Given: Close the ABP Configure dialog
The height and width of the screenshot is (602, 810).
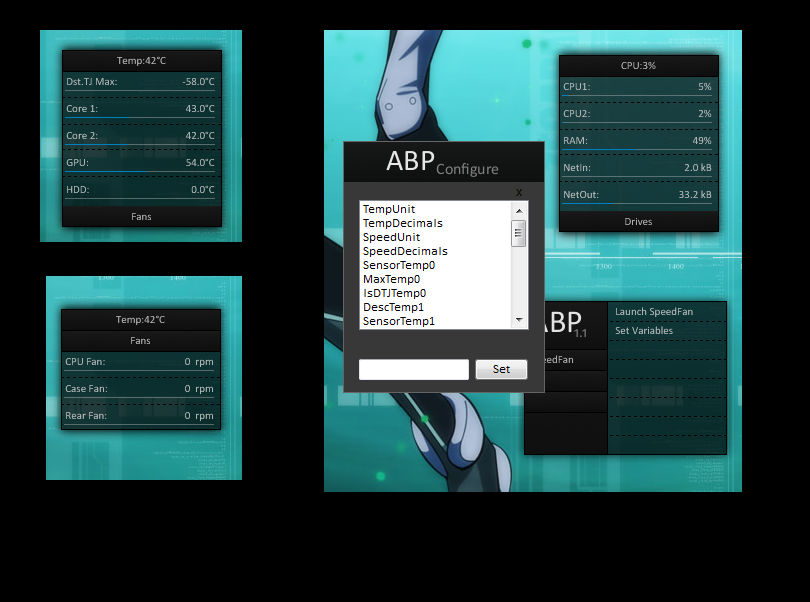Looking at the screenshot, I should click(518, 192).
